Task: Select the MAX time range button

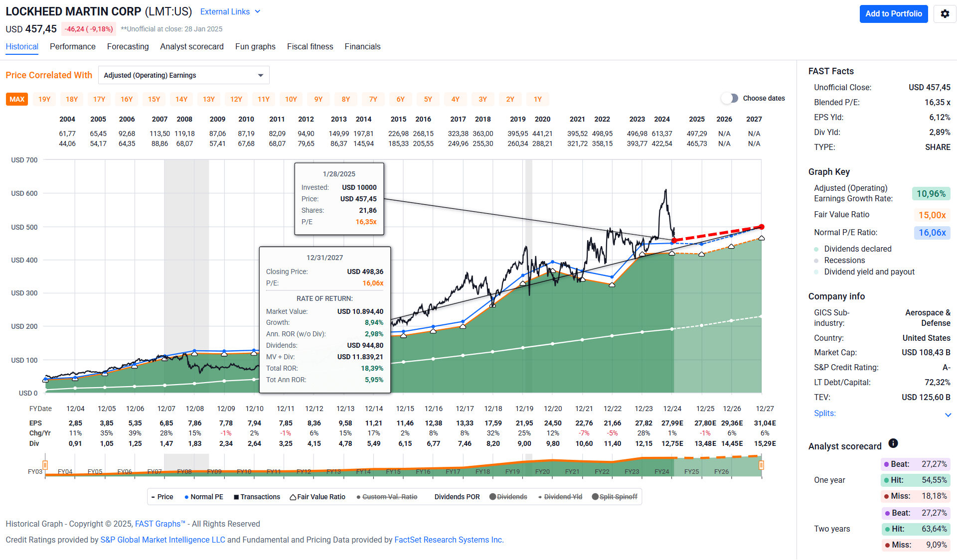Action: (16, 99)
